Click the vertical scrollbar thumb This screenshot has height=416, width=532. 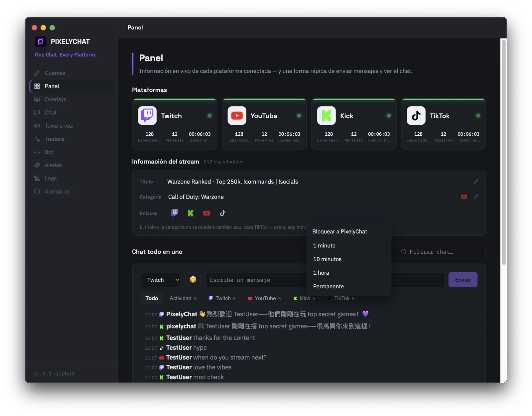point(504,152)
